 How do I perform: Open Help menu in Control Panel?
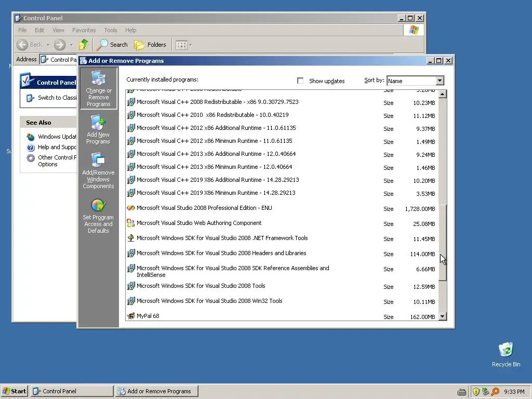[130, 30]
